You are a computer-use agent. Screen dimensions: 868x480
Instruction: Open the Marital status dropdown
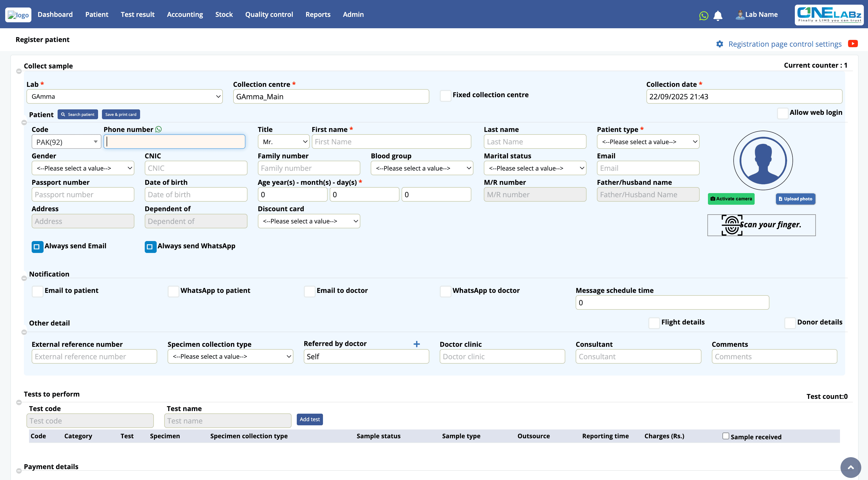(535, 168)
